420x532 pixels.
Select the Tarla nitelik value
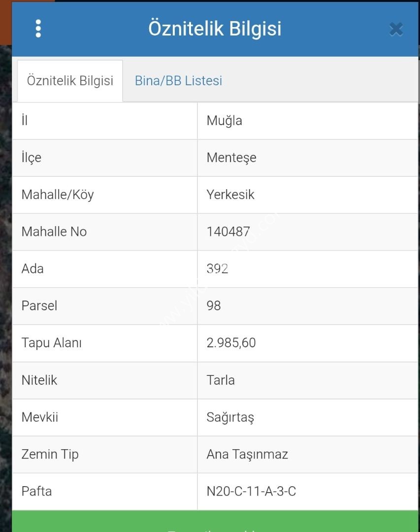coord(221,380)
